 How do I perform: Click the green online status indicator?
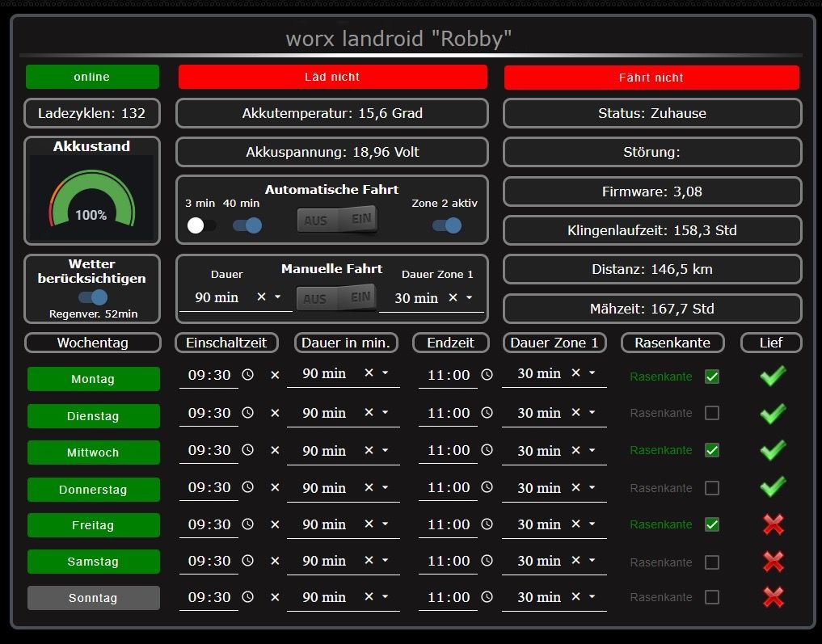tap(92, 77)
